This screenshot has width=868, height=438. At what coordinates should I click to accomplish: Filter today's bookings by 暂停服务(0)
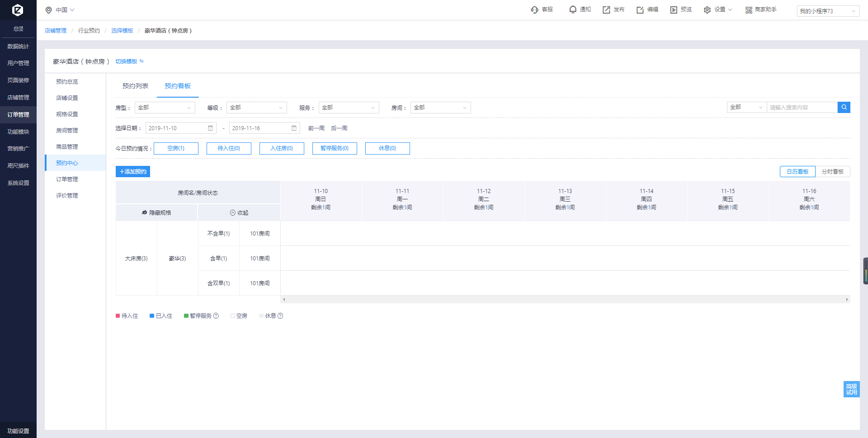pos(335,148)
